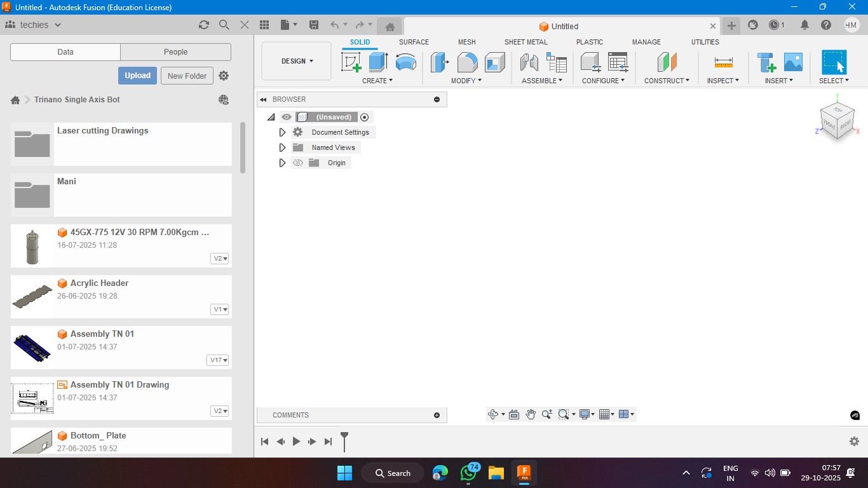
Task: Open timeline settings gear
Action: pos(854,441)
